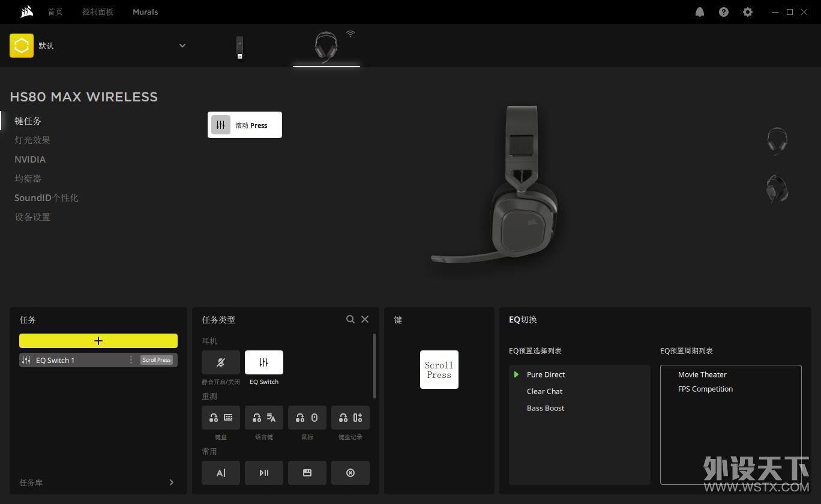Select disable (circle X) task type
821x504 pixels.
[350, 473]
